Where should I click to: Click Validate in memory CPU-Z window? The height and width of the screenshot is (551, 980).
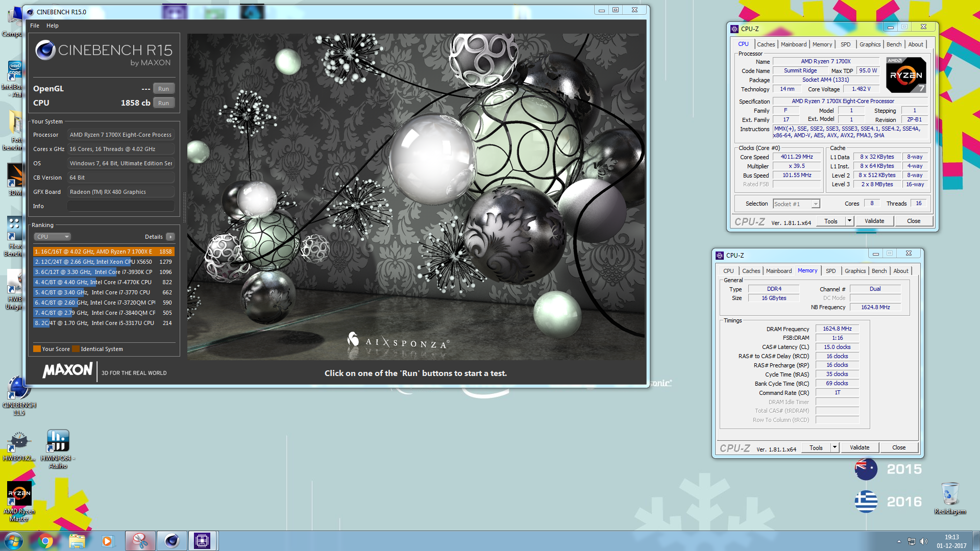point(860,448)
